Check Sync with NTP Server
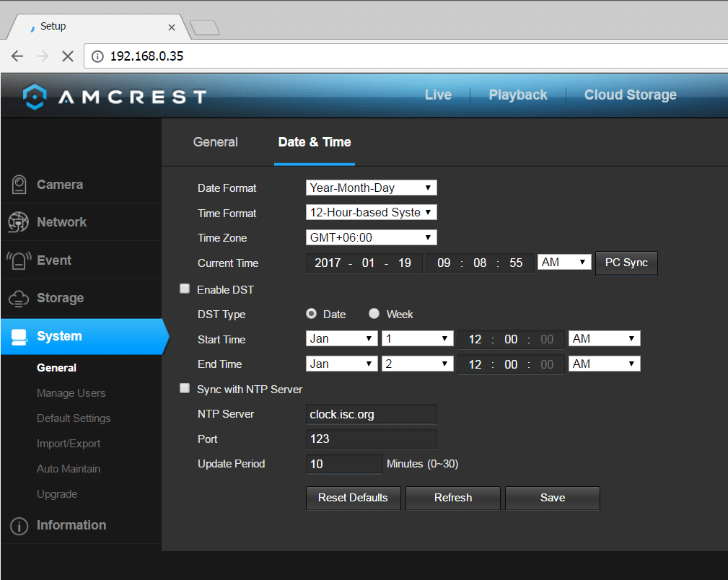 coord(185,389)
